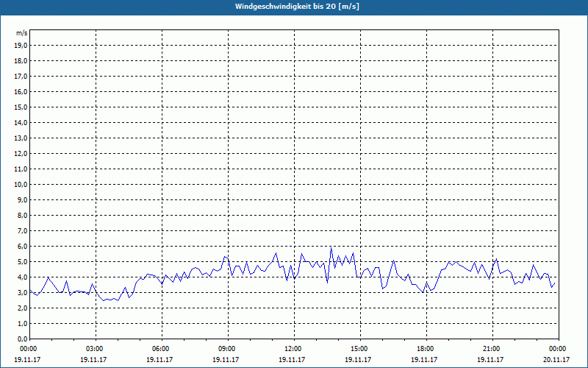Click the '00:00' time label above '20.11.17'

[559, 349]
